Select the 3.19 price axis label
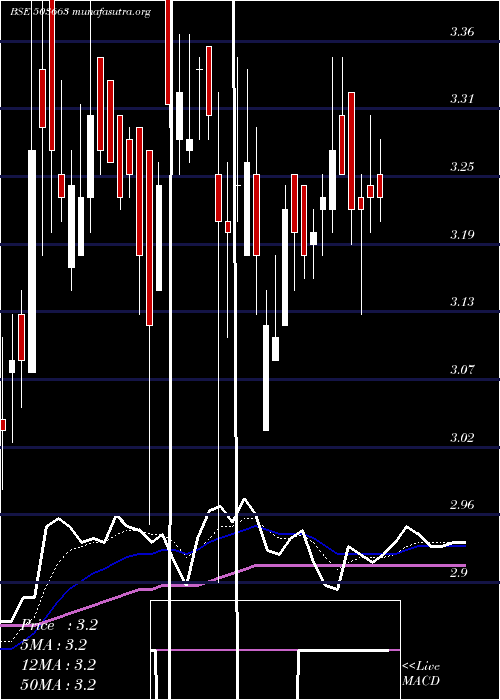This screenshot has width=500, height=700. (462, 235)
